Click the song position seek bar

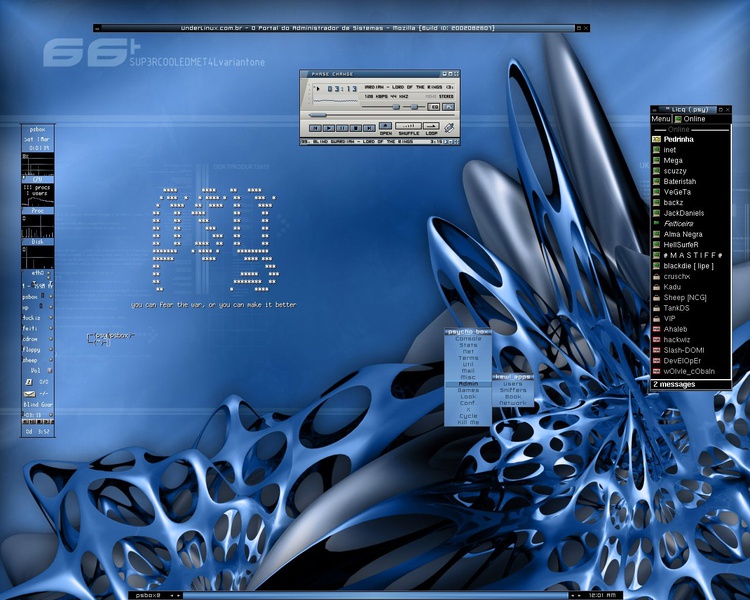[381, 115]
